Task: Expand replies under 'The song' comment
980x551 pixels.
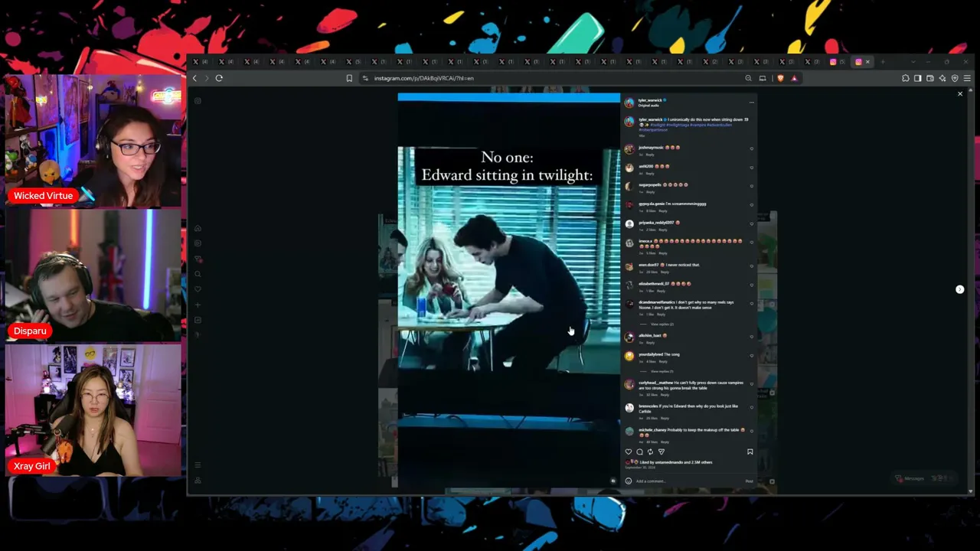Action: 661,371
